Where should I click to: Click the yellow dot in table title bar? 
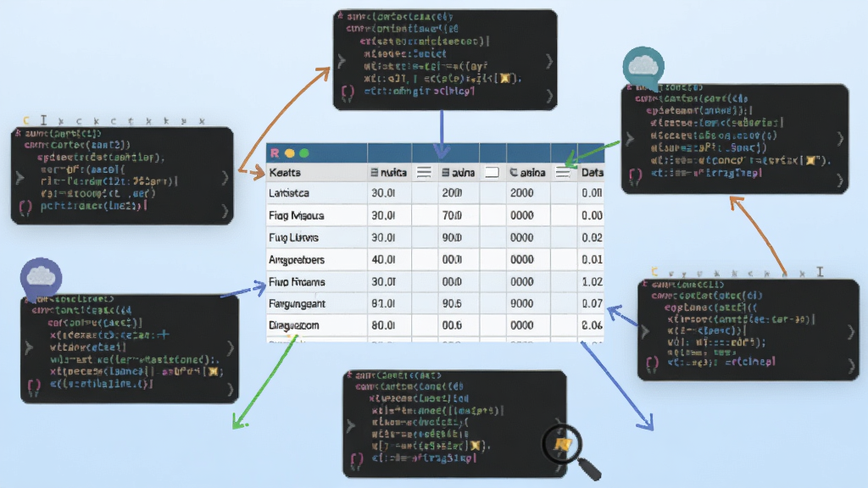(290, 153)
